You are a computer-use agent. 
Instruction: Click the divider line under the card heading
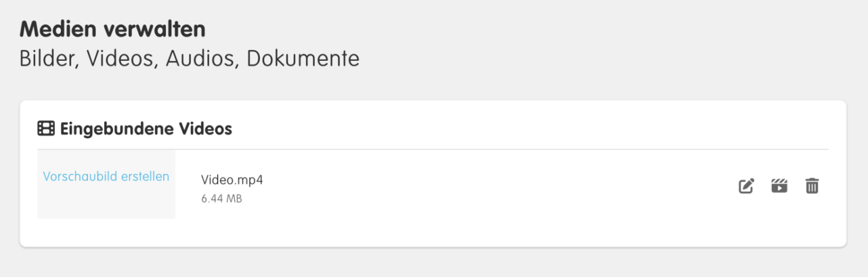click(x=433, y=150)
